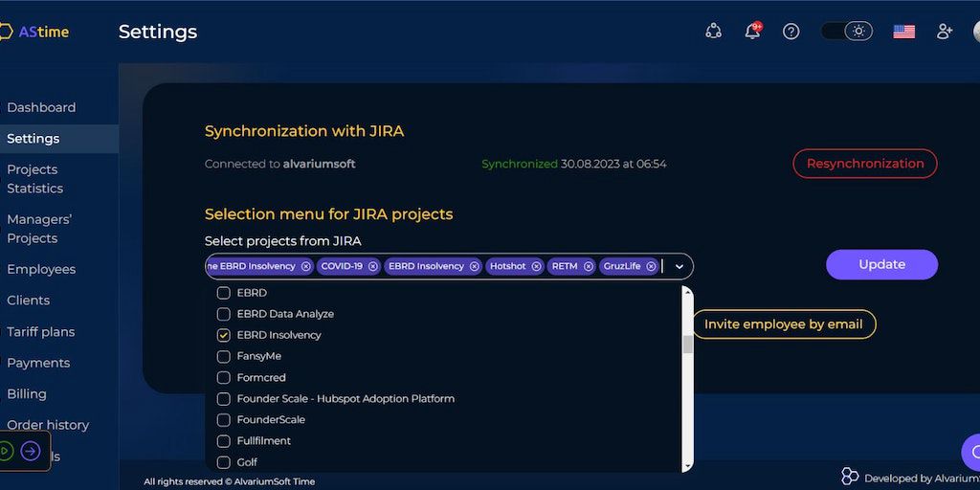Click the COVID-19 tag label
This screenshot has height=490, width=980.
coord(342,266)
